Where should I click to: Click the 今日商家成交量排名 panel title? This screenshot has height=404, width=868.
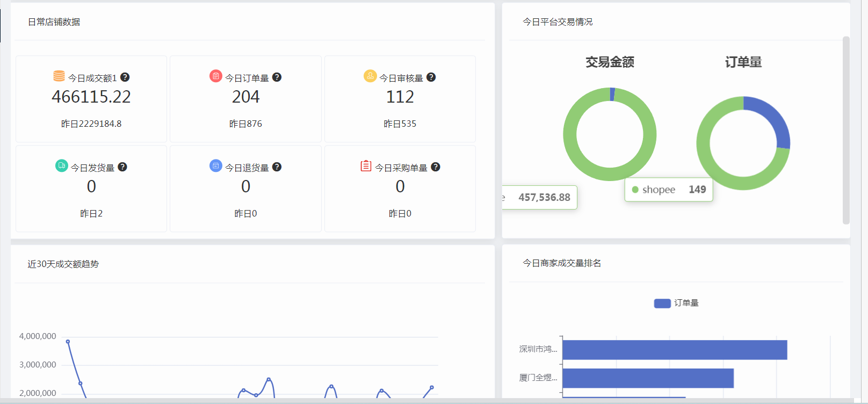562,263
